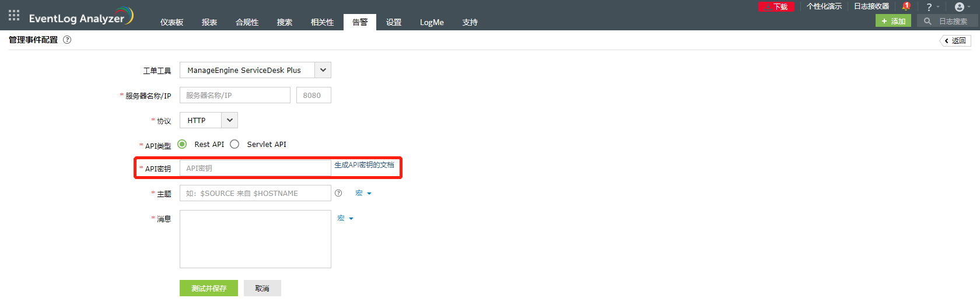The height and width of the screenshot is (305, 980).
Task: Click the API密钥 input field
Action: 256,168
